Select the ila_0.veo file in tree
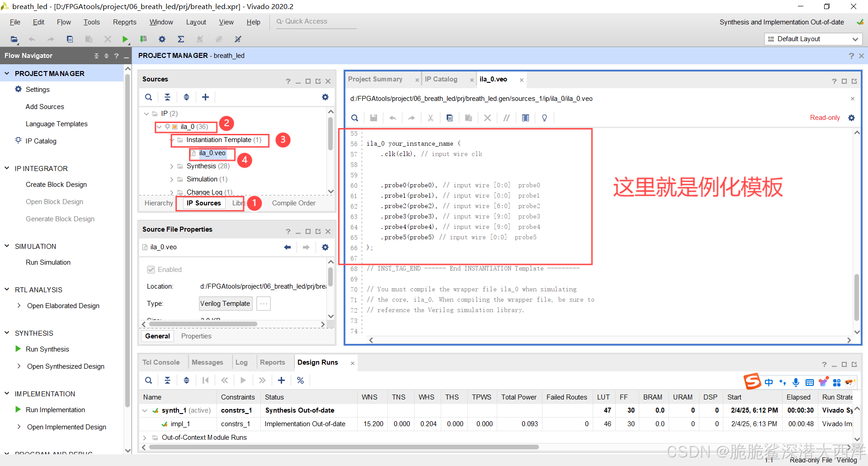The height and width of the screenshot is (466, 868). point(212,153)
